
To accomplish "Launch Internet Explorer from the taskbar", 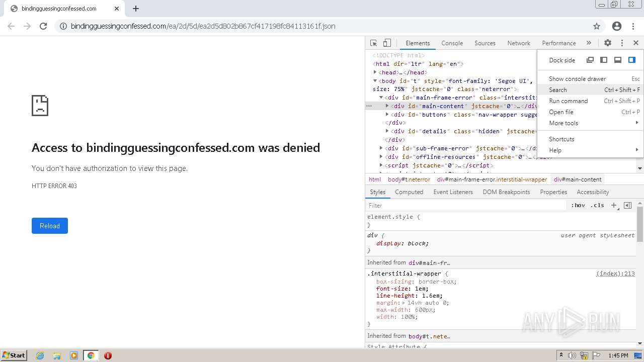I will (40, 355).
